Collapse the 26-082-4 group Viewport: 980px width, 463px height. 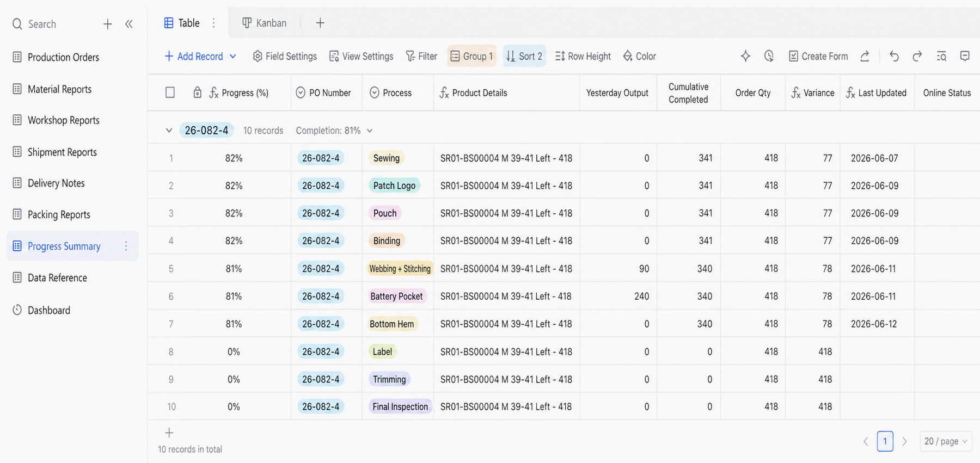(169, 131)
